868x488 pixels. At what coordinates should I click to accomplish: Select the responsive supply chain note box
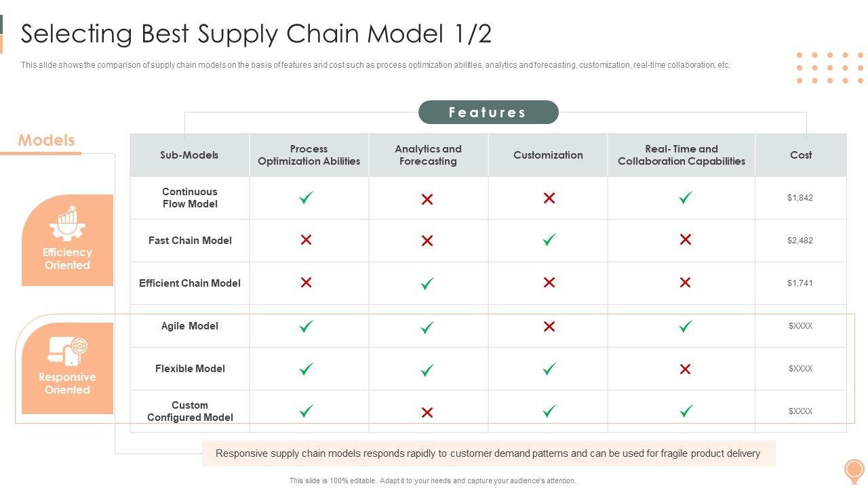(x=488, y=453)
